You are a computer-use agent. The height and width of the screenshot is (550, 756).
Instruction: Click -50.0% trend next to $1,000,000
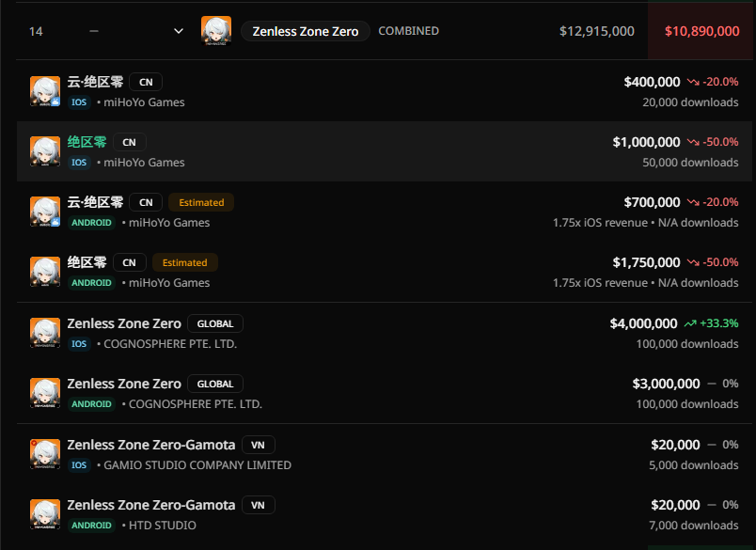tap(713, 142)
